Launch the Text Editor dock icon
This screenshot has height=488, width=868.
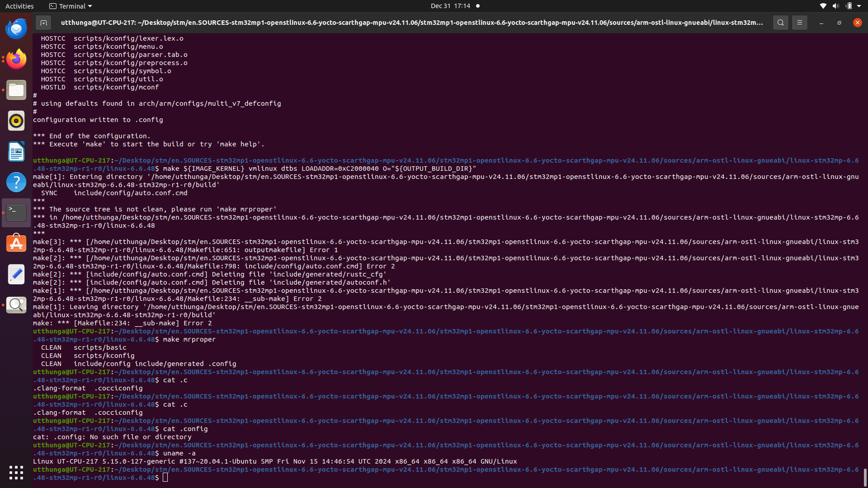click(16, 274)
